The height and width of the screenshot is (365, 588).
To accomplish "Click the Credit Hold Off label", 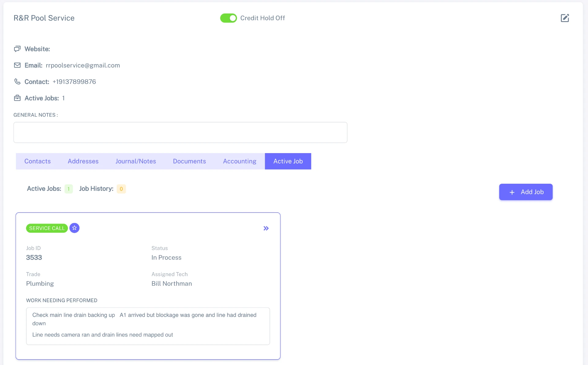I will pos(262,18).
